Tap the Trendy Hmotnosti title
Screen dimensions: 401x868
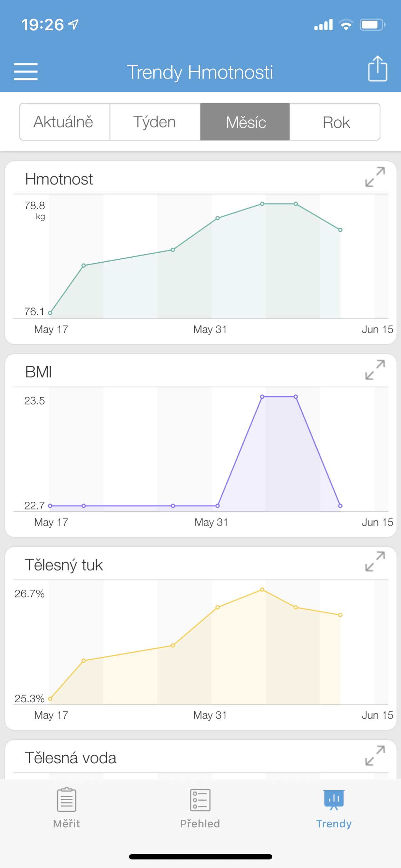click(x=200, y=72)
